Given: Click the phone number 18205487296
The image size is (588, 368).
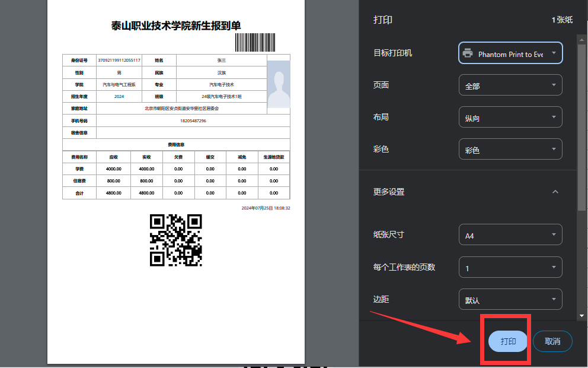Looking at the screenshot, I should [193, 121].
